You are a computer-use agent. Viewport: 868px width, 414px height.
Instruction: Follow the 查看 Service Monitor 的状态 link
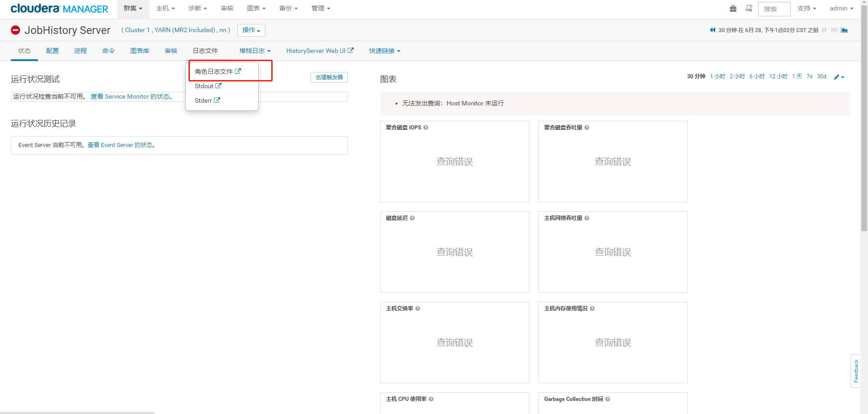point(131,97)
